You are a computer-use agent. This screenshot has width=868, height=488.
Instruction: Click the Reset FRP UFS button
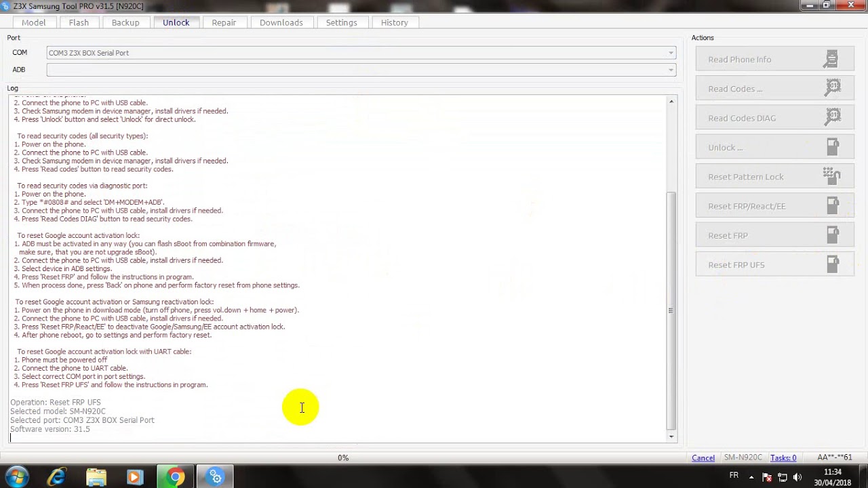pyautogui.click(x=774, y=265)
